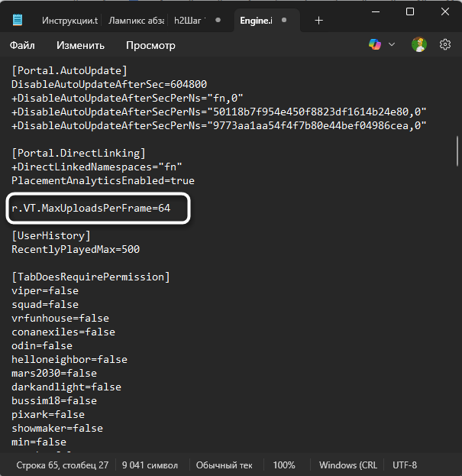
Task: Click the vertical scrollbar thumb
Action: pyautogui.click(x=457, y=151)
